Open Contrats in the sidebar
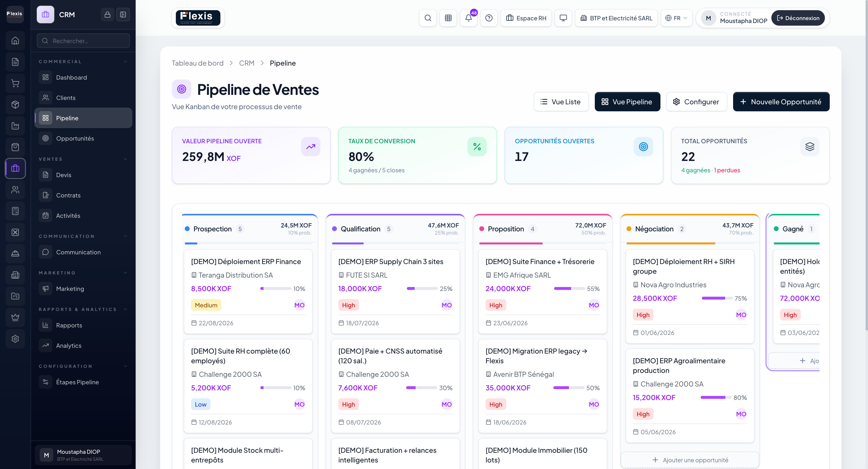The width and height of the screenshot is (868, 469). pos(83,195)
